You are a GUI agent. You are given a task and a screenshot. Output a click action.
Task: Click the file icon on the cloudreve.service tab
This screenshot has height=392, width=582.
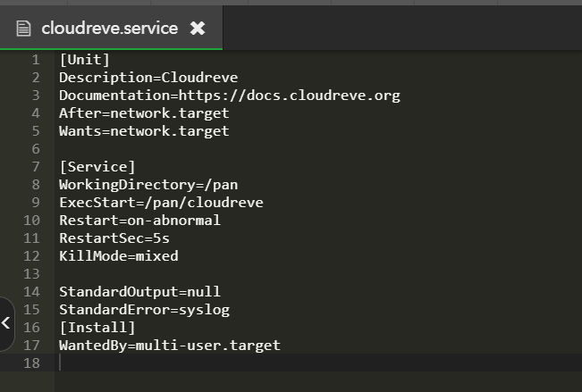[x=23, y=29]
